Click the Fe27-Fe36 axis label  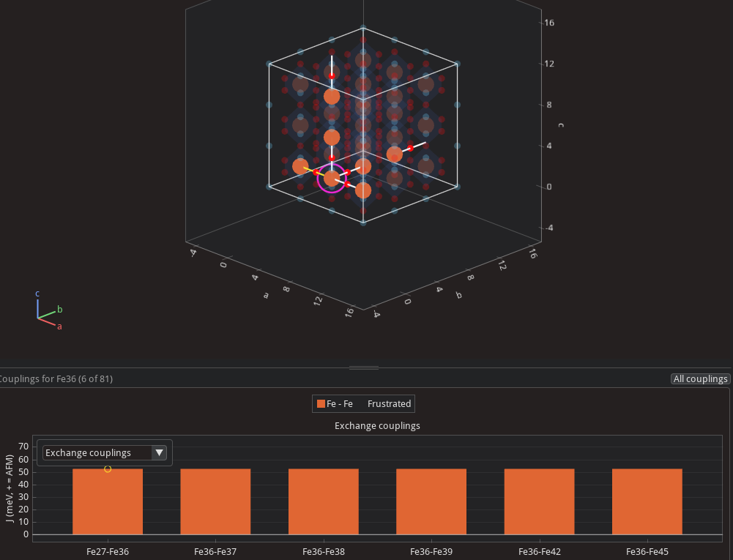[x=108, y=552]
